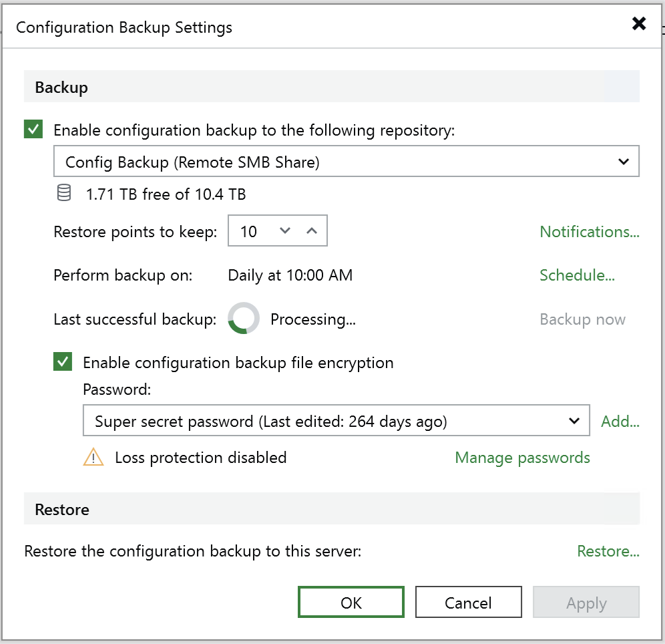Decrease restore points with down arrow
The height and width of the screenshot is (644, 665).
[x=285, y=230]
